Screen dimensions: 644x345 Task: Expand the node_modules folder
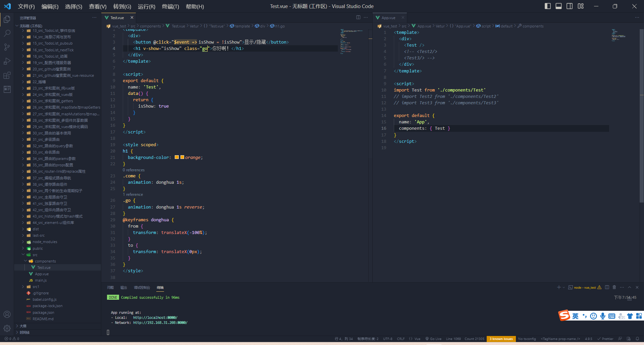[23, 242]
